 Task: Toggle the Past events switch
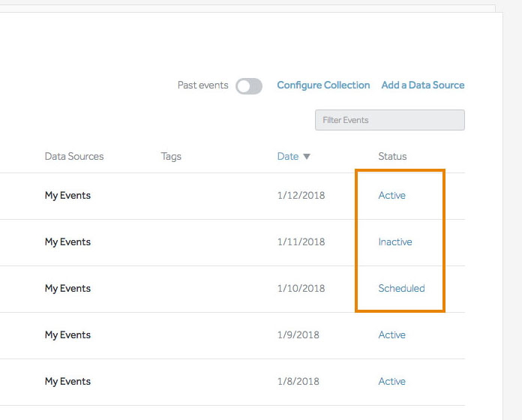249,86
